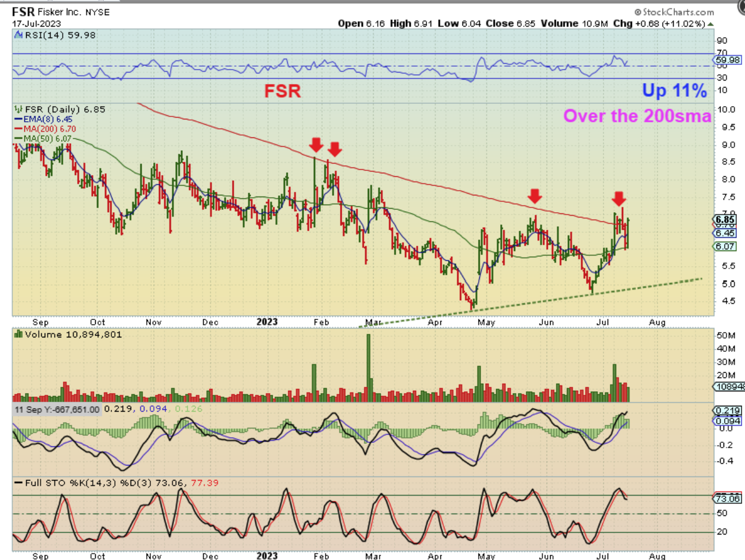
Task: Click the 59.98 RSI value tag on axis
Action: coord(728,60)
